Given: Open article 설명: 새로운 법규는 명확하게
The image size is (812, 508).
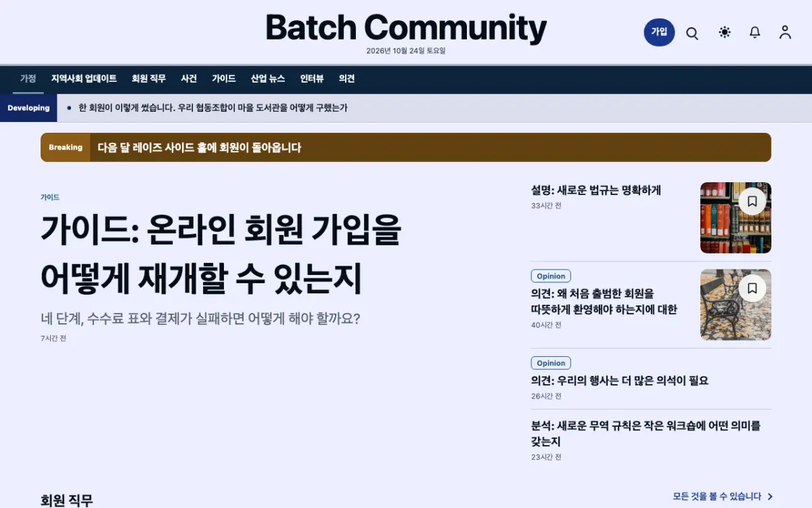Looking at the screenshot, I should click(x=596, y=190).
